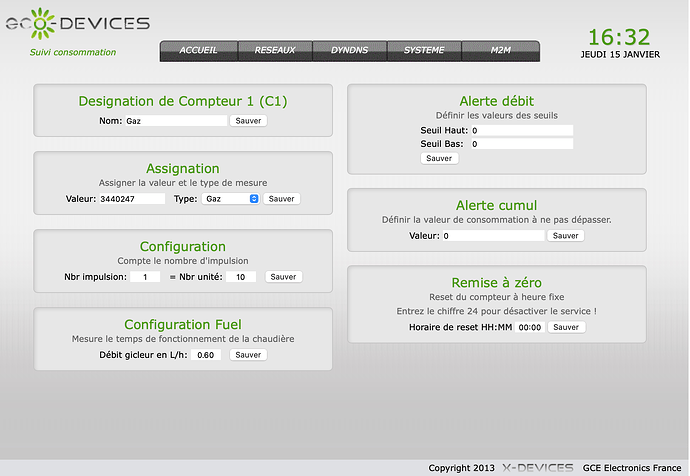Open the DYNDNS tab
690x476 pixels.
[351, 50]
